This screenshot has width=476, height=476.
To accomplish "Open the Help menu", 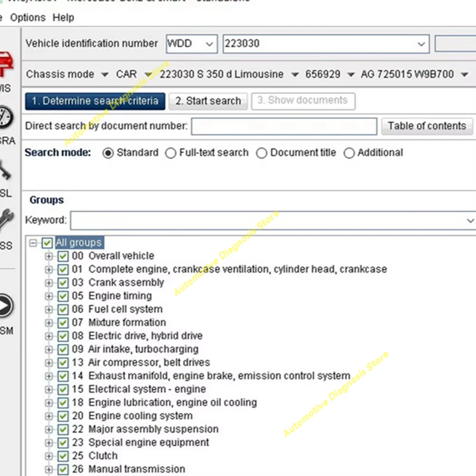I will click(x=63, y=18).
